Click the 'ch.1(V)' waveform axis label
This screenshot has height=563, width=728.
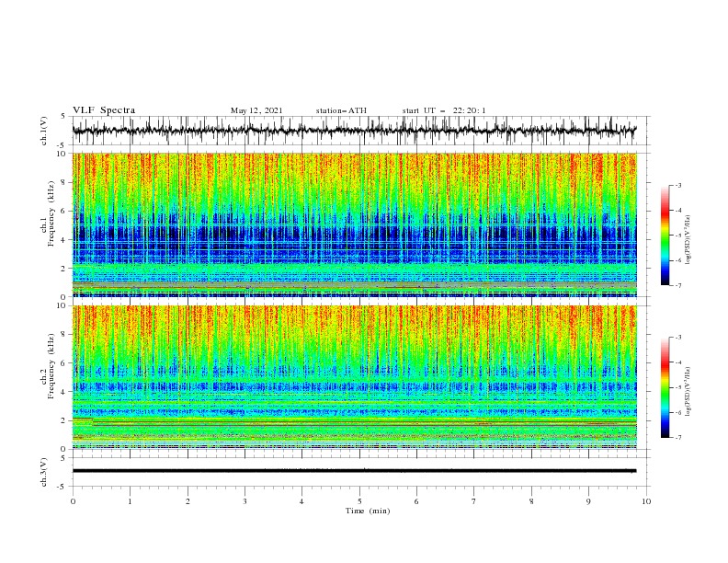[44, 131]
